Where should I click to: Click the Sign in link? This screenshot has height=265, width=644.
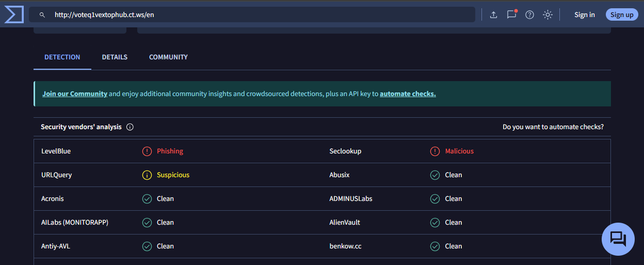pyautogui.click(x=584, y=15)
